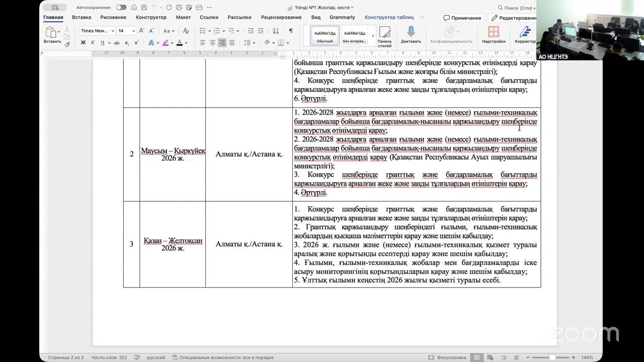Apply the font color A swatch

[x=180, y=43]
